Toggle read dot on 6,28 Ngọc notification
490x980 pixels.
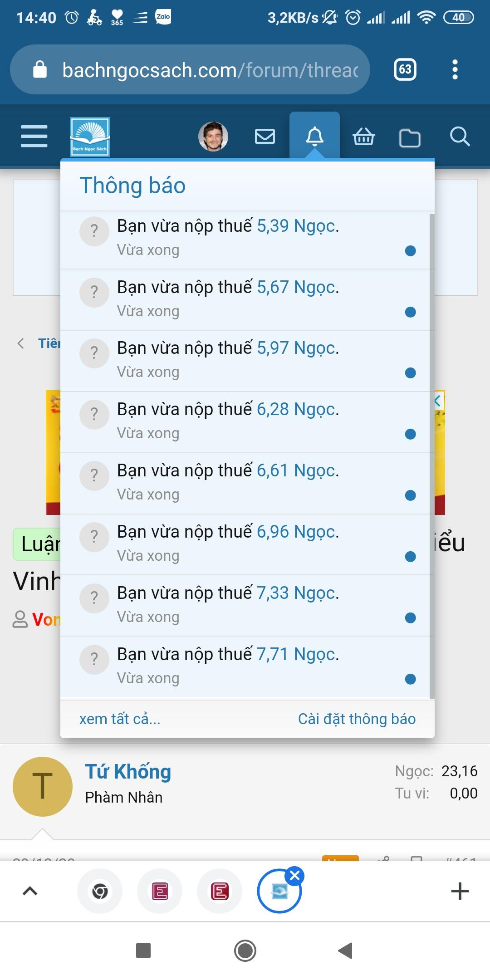pos(410,434)
